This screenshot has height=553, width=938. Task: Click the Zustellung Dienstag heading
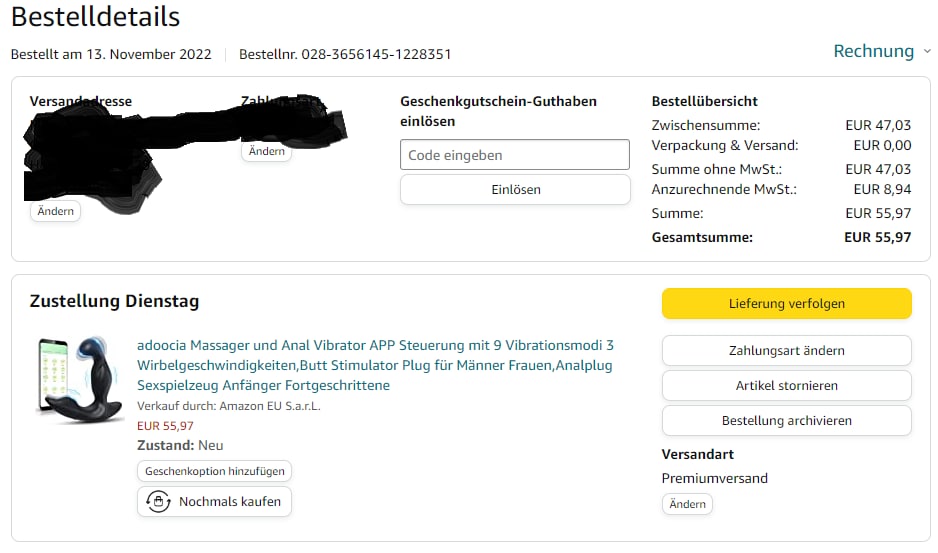[x=114, y=301]
